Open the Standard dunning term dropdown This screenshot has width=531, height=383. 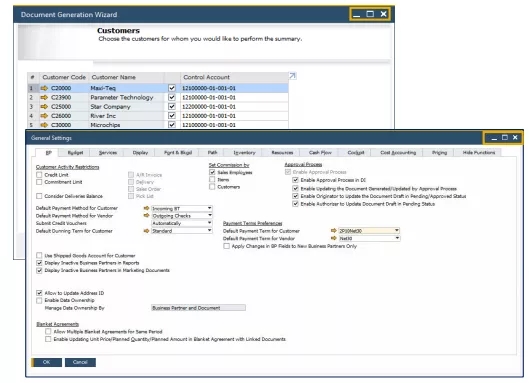(x=209, y=231)
